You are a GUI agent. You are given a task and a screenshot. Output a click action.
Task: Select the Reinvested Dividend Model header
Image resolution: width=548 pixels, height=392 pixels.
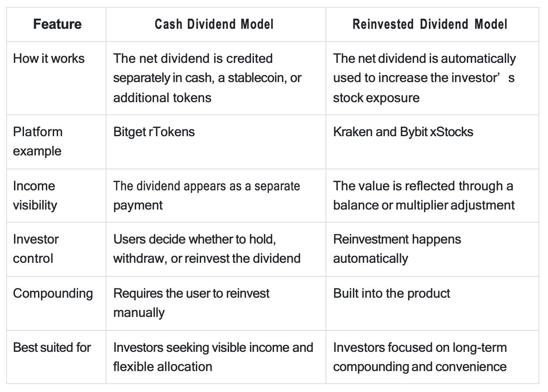point(430,24)
